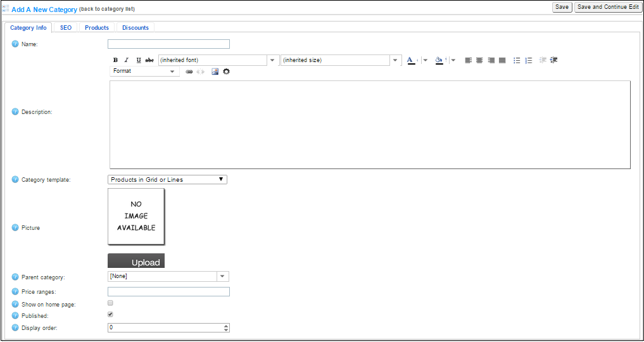Insert a hyperlink using the link icon
The height and width of the screenshot is (342, 644).
189,72
